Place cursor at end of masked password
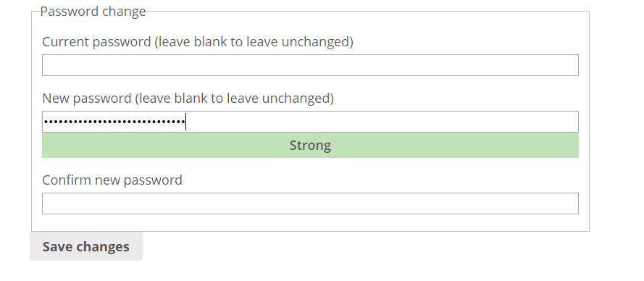 (x=185, y=122)
